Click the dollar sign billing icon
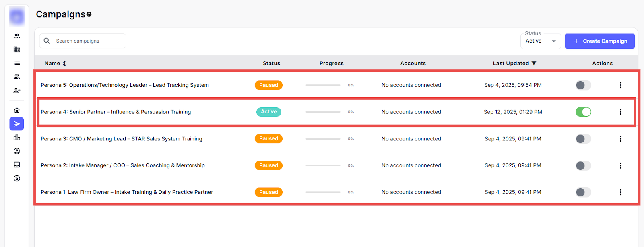This screenshot has width=644, height=247. [x=17, y=178]
